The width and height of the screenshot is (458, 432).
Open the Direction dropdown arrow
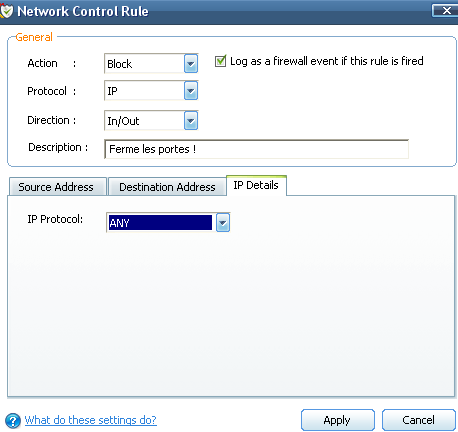click(191, 120)
